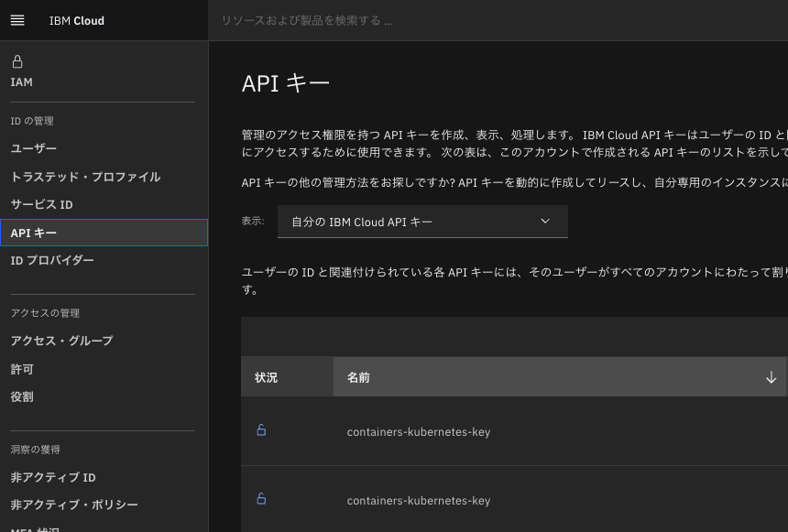Open 非アクティブ・ポリシー in the sidebar

tap(74, 505)
